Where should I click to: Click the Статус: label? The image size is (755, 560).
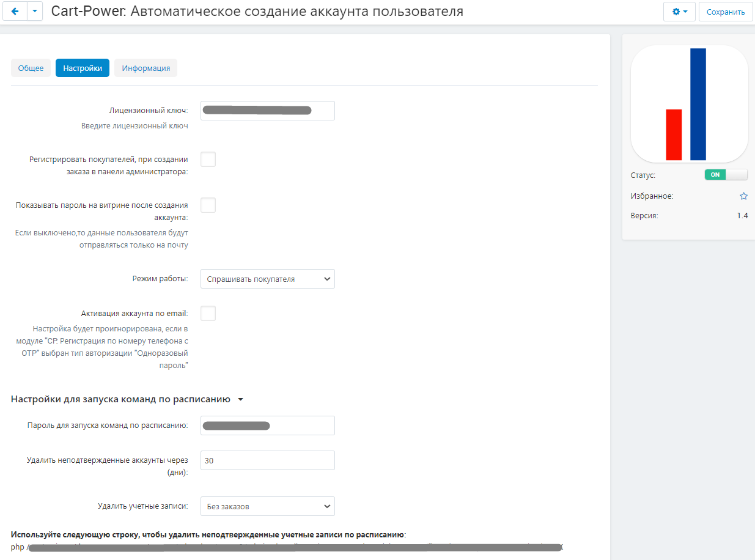click(643, 175)
